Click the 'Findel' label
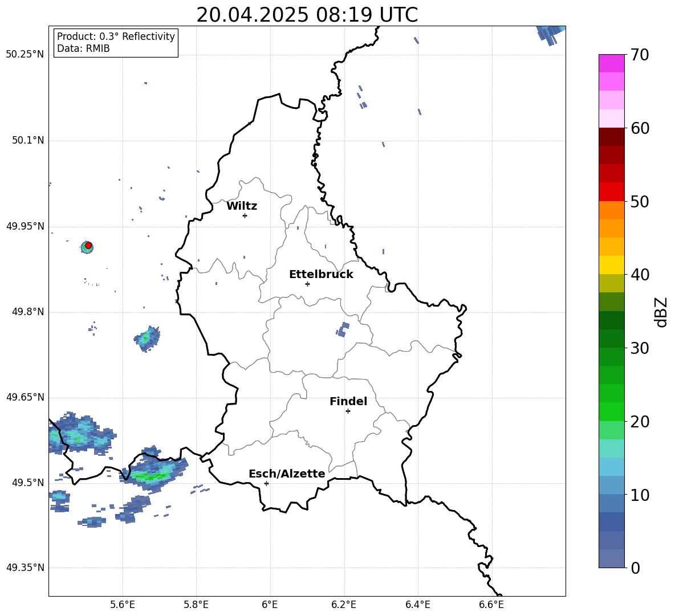The image size is (675, 616). 348,401
